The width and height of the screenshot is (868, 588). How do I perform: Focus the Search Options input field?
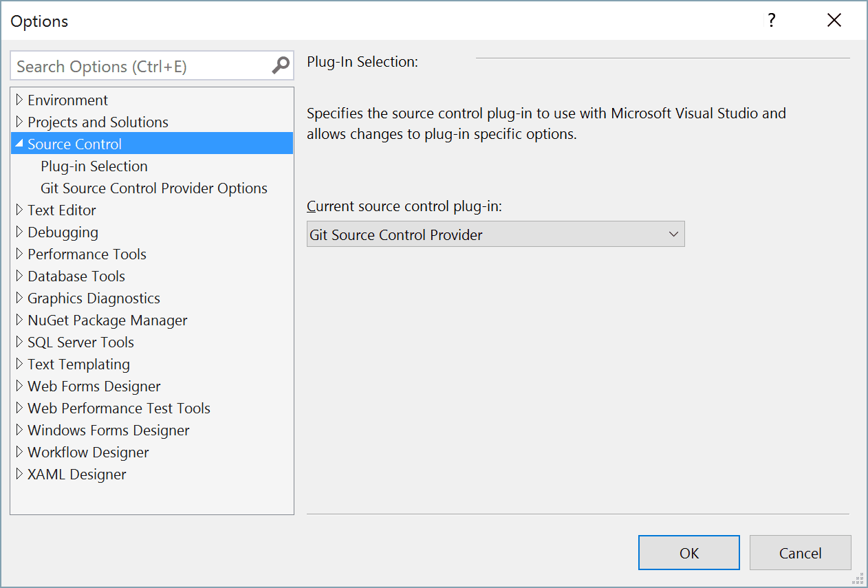[141, 66]
